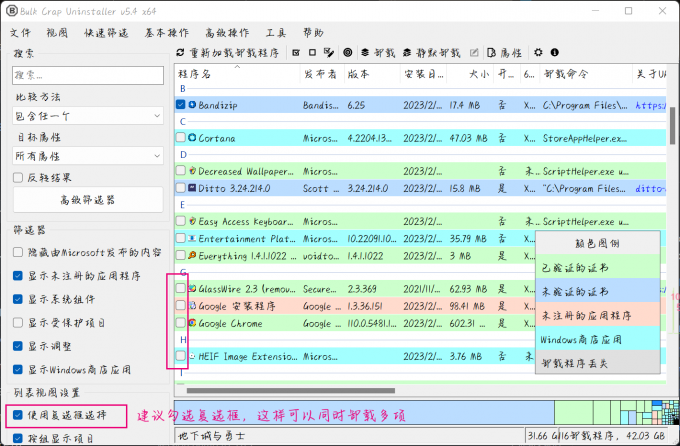Screen dimensions: 680x446
Task: Click 未注册的应用程序 pink legend swatch
Action: (x=598, y=315)
